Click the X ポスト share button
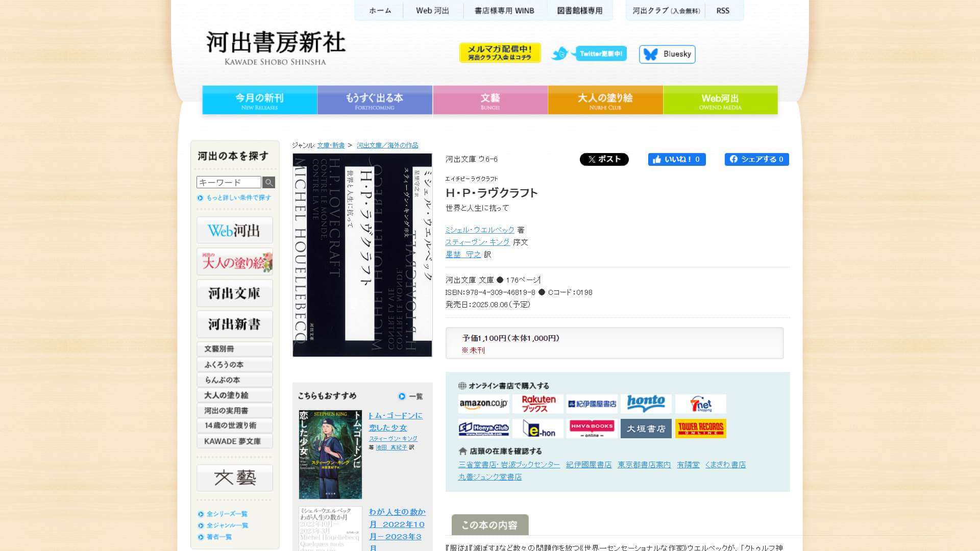Screen dimensions: 980x551 click(604, 159)
